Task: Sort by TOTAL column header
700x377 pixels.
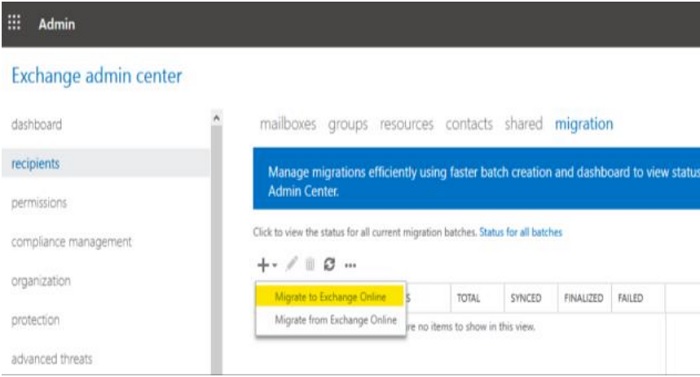Action: (468, 298)
